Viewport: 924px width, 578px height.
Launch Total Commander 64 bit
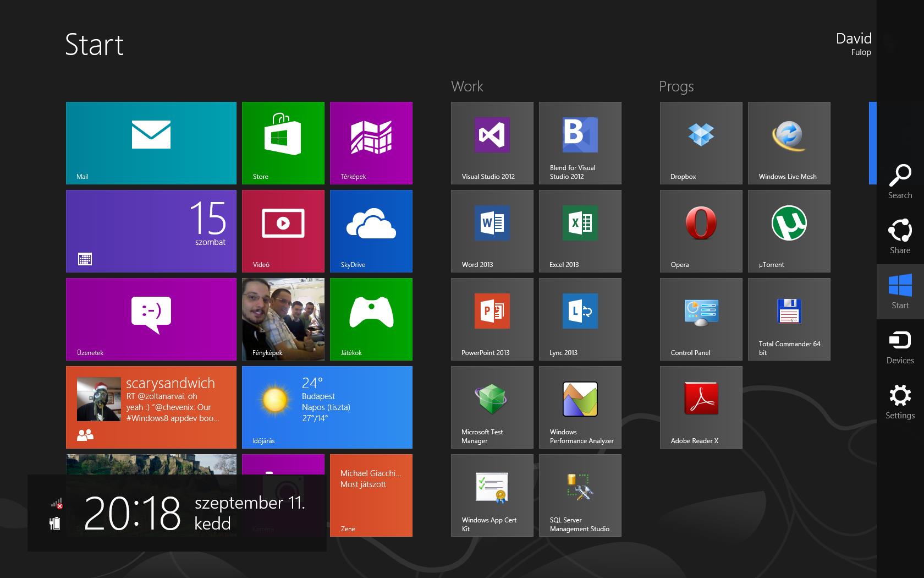[789, 319]
